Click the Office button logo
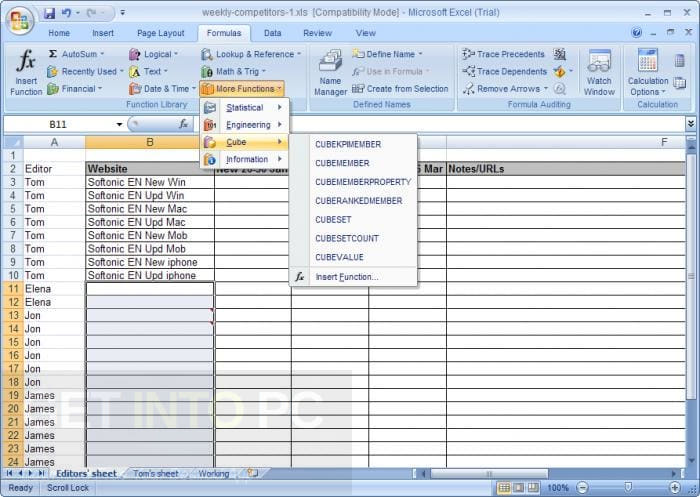 [x=20, y=20]
